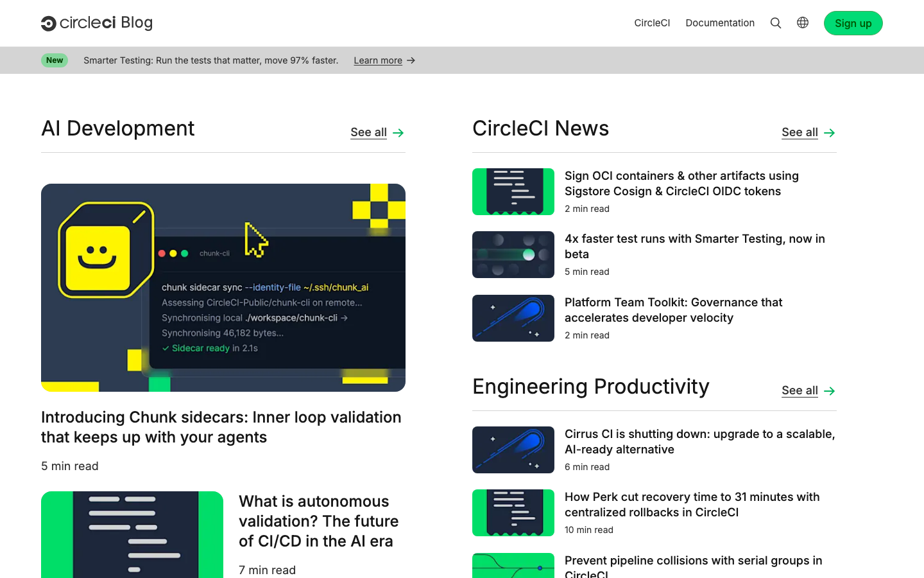924x578 pixels.
Task: See all AI Development posts
Action: pos(368,132)
